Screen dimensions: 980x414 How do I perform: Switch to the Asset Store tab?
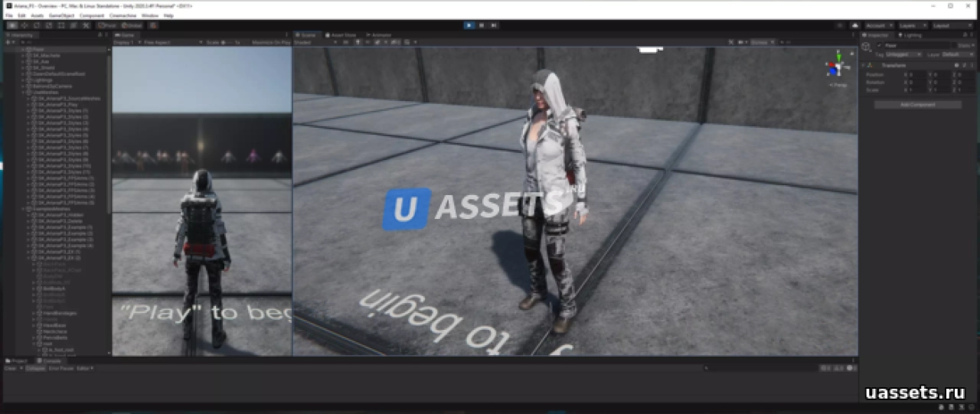(341, 35)
